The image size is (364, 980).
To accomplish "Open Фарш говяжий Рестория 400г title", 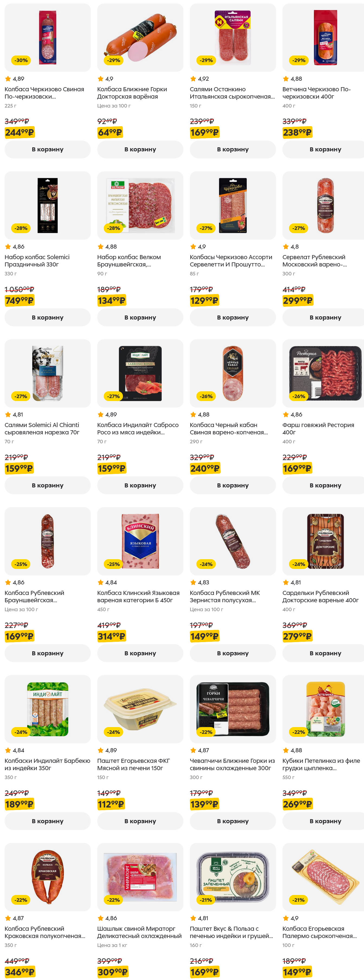I will (x=318, y=428).
